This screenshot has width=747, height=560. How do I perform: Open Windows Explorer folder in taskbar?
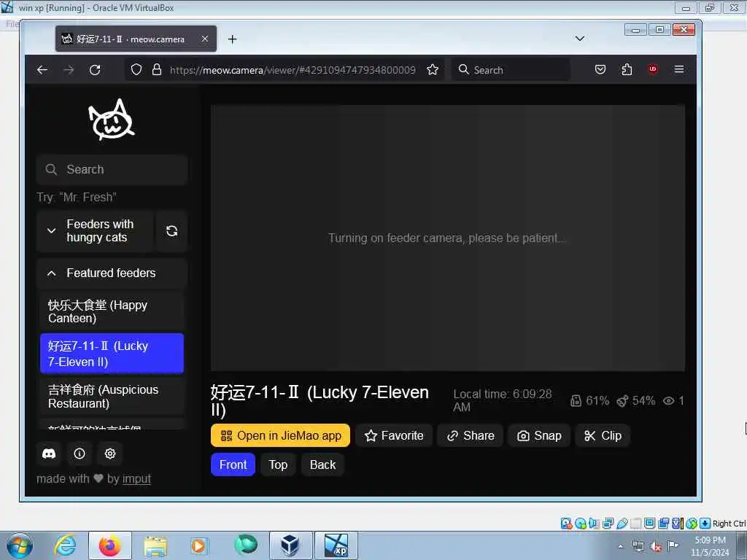click(x=155, y=546)
